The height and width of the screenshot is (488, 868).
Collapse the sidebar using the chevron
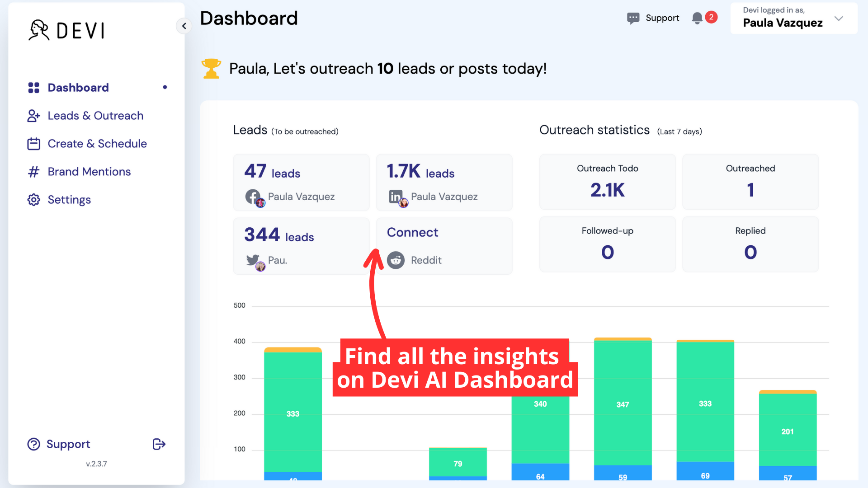(x=184, y=26)
